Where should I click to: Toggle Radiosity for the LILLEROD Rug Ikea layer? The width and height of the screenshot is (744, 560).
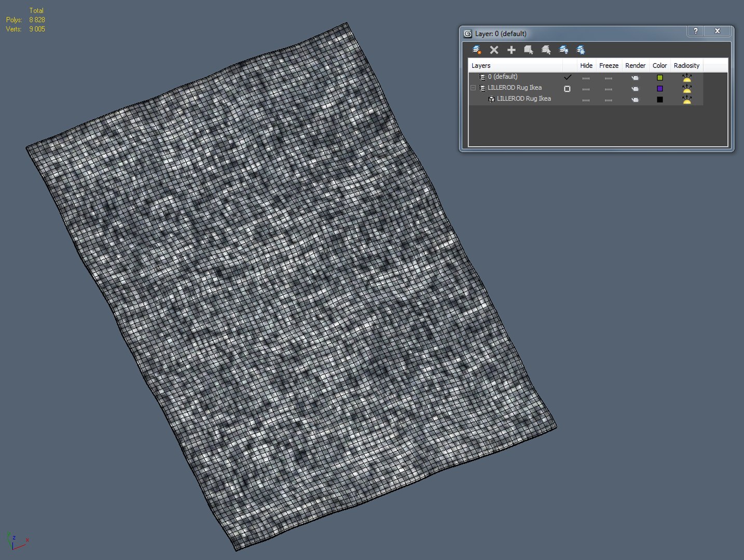point(687,89)
